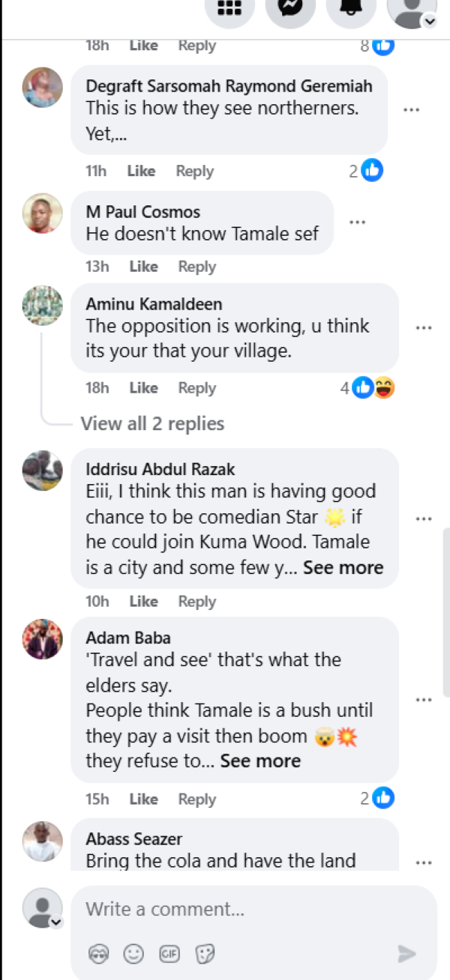Click Iddrisu Abdul Razak's profile picture
Viewport: 450px width, 980px height.
(43, 471)
